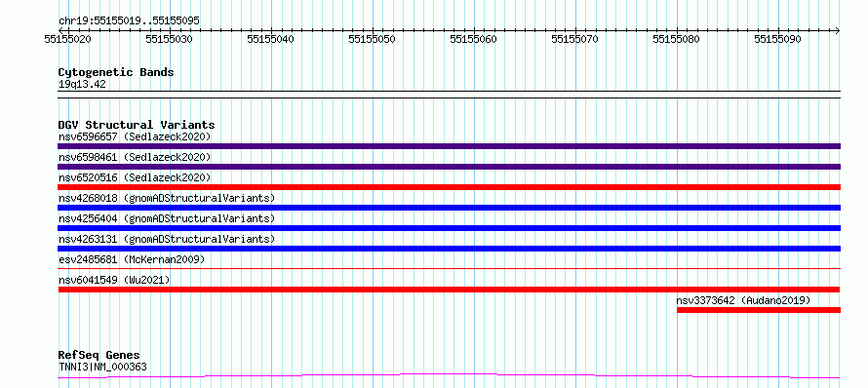Click the nsv6598461 (Sedlazeck2020) label

[x=135, y=157]
